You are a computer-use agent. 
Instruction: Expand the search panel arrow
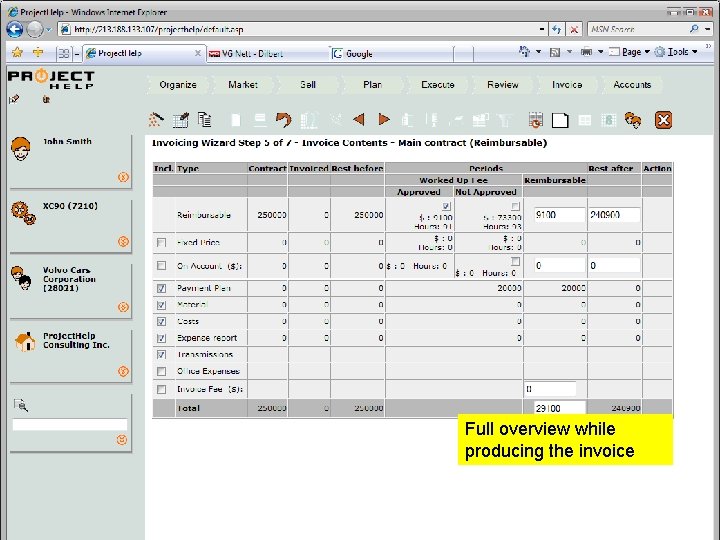pyautogui.click(x=122, y=439)
